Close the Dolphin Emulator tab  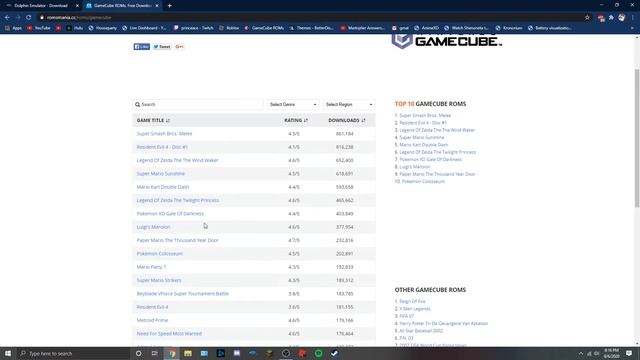(77, 6)
